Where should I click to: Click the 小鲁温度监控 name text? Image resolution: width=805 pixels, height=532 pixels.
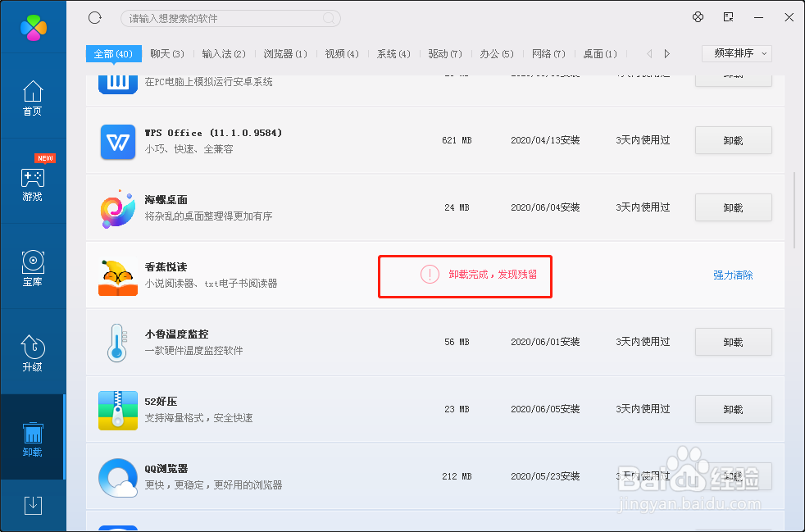176,334
